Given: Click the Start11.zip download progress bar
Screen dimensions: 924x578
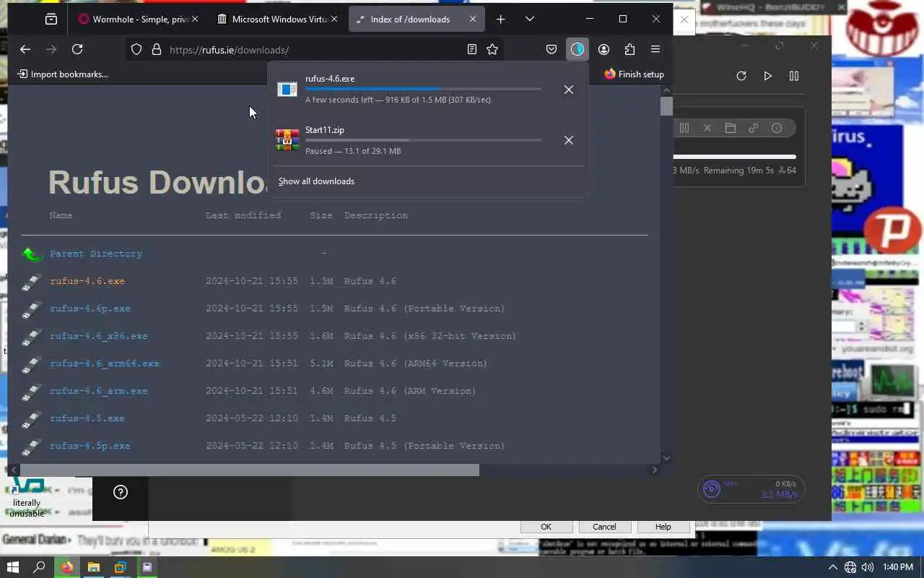Looking at the screenshot, I should click(x=423, y=140).
